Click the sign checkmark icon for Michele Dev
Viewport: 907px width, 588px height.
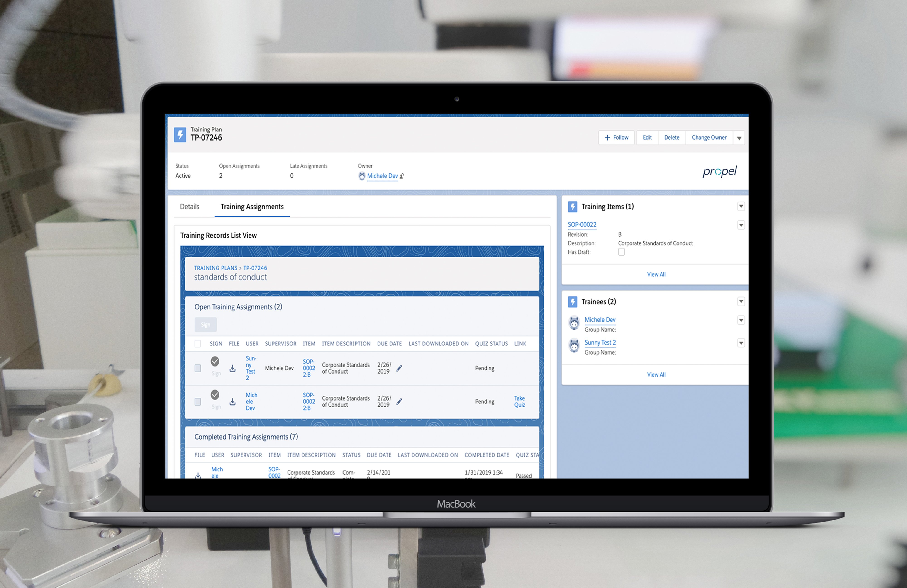tap(215, 394)
